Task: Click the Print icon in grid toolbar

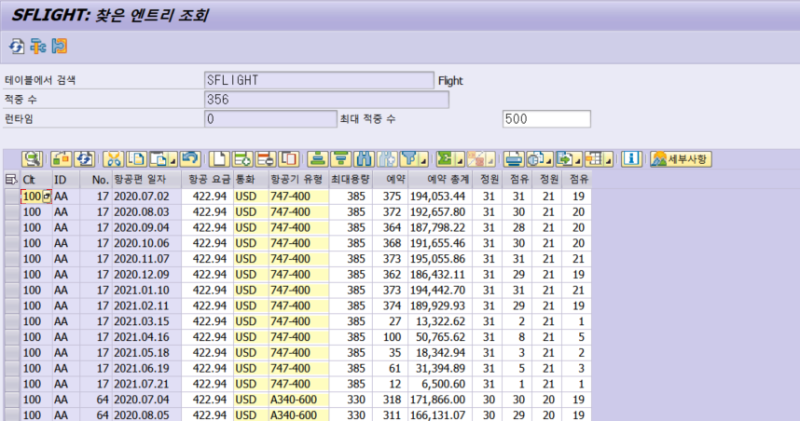Action: [x=513, y=159]
